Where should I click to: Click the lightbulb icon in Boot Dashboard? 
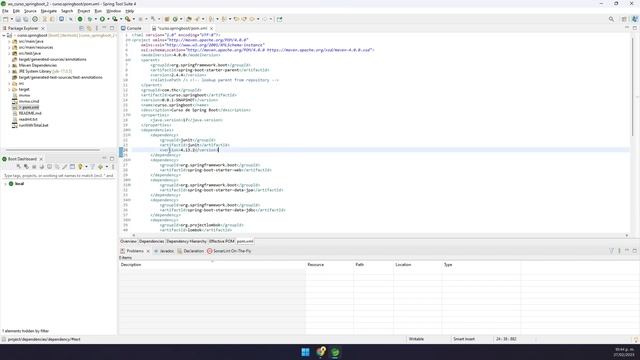[80, 167]
